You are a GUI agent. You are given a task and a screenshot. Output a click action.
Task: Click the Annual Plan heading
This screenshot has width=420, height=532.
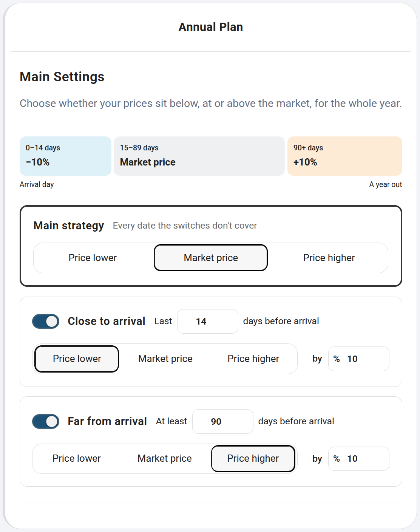point(211,27)
